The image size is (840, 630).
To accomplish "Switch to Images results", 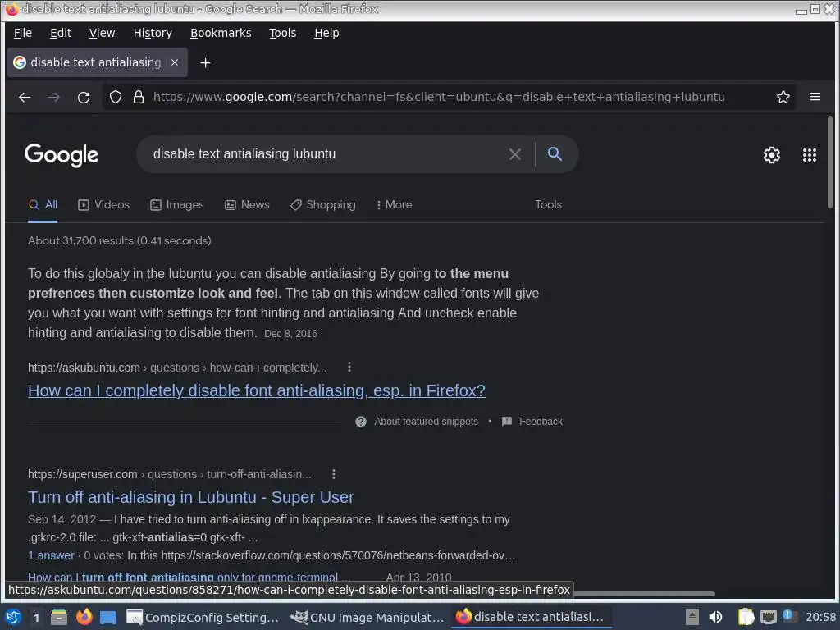I will point(177,204).
